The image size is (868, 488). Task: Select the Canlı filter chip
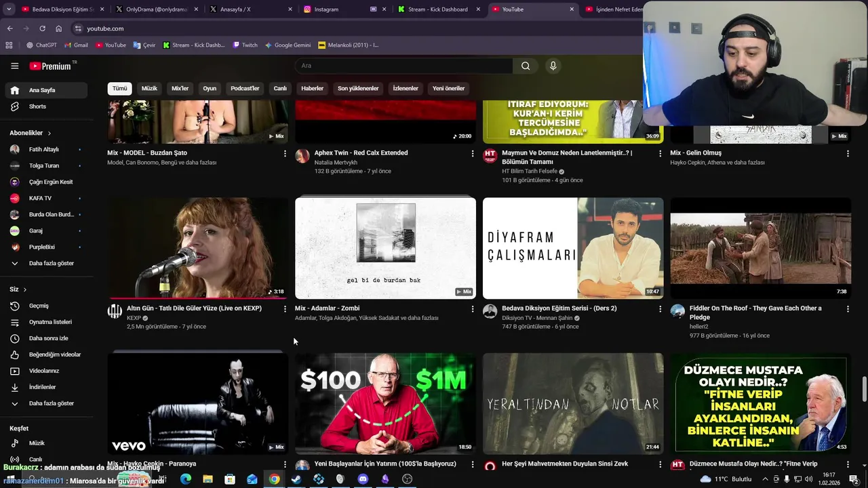pyautogui.click(x=280, y=89)
